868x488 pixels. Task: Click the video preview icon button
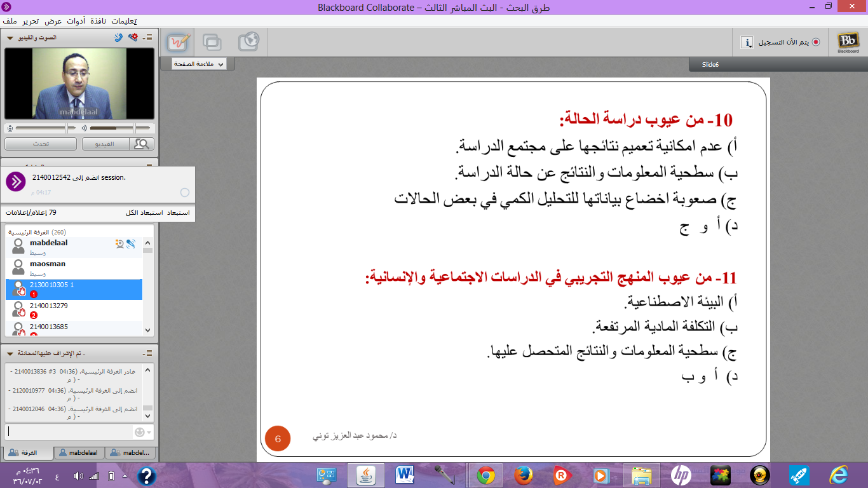pos(142,144)
